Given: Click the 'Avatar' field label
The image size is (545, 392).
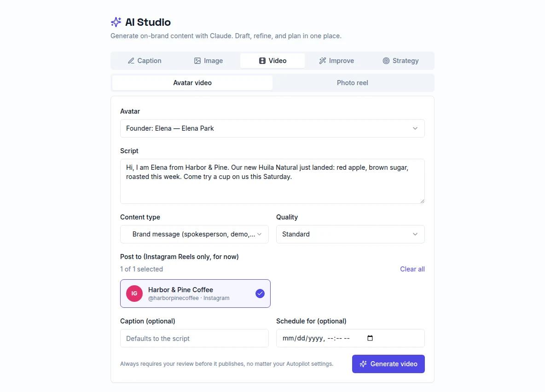Looking at the screenshot, I should pyautogui.click(x=130, y=111).
